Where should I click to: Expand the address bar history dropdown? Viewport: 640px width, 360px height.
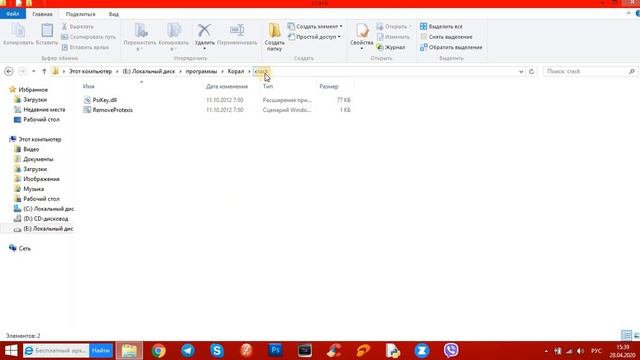tap(521, 71)
